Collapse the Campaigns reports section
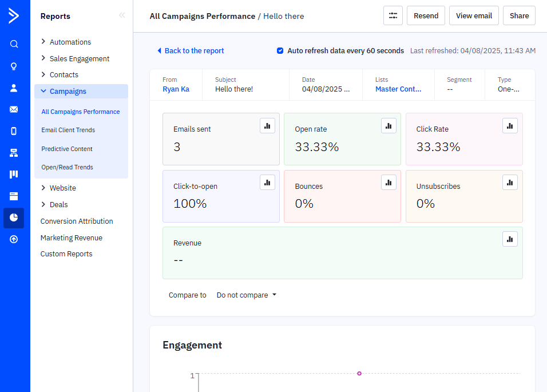The image size is (547, 392). pos(43,91)
